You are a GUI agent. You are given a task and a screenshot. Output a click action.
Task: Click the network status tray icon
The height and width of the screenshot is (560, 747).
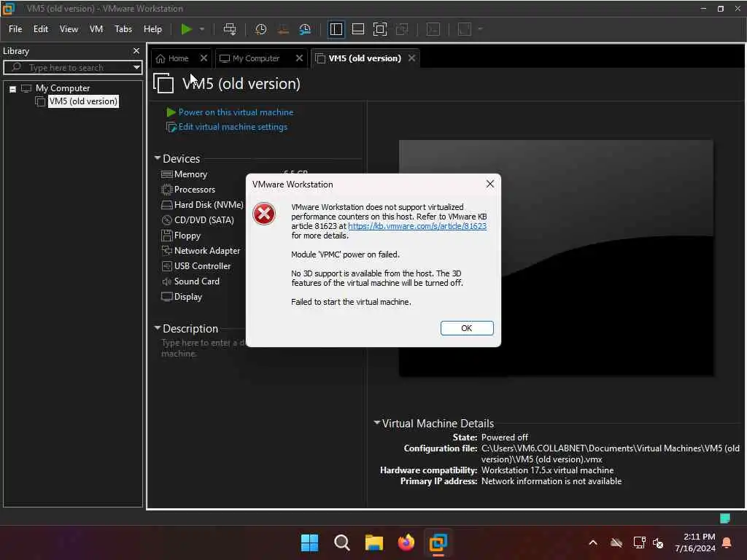(639, 542)
